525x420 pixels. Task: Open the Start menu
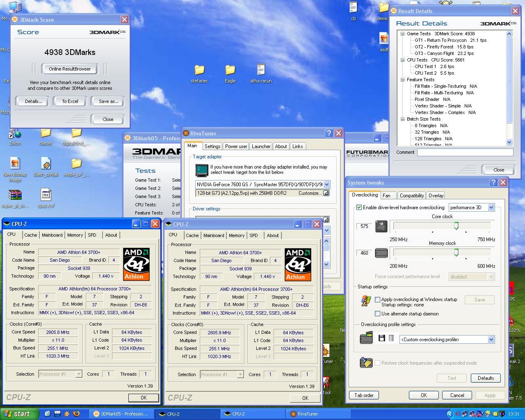tap(20, 414)
